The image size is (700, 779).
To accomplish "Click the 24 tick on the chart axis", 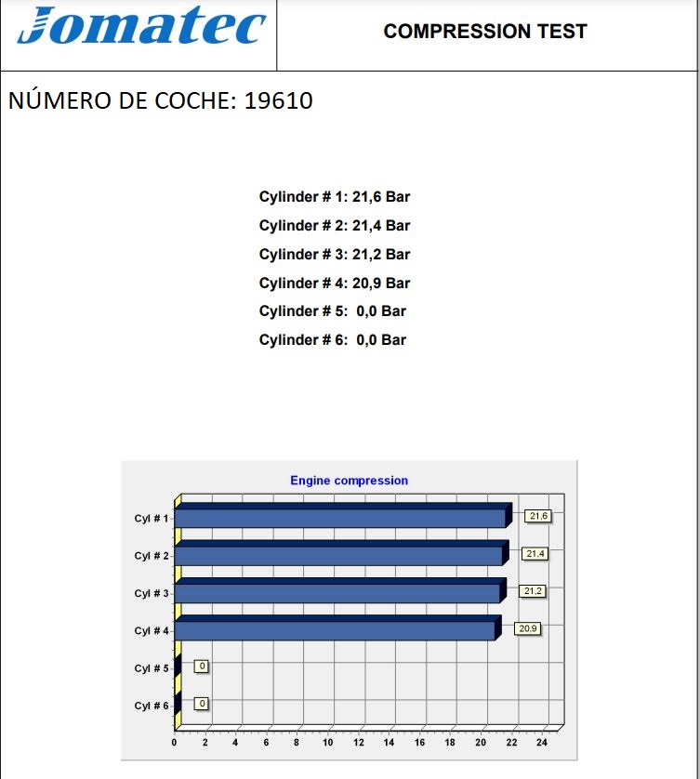I will coord(542,743).
